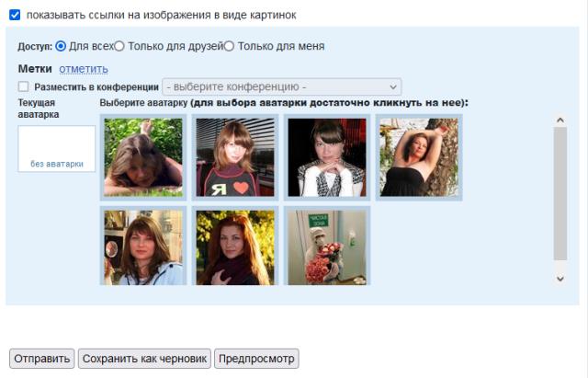The image size is (588, 378).
Task: Enable 'Разместить в конференции' checkbox
Action: [x=23, y=86]
